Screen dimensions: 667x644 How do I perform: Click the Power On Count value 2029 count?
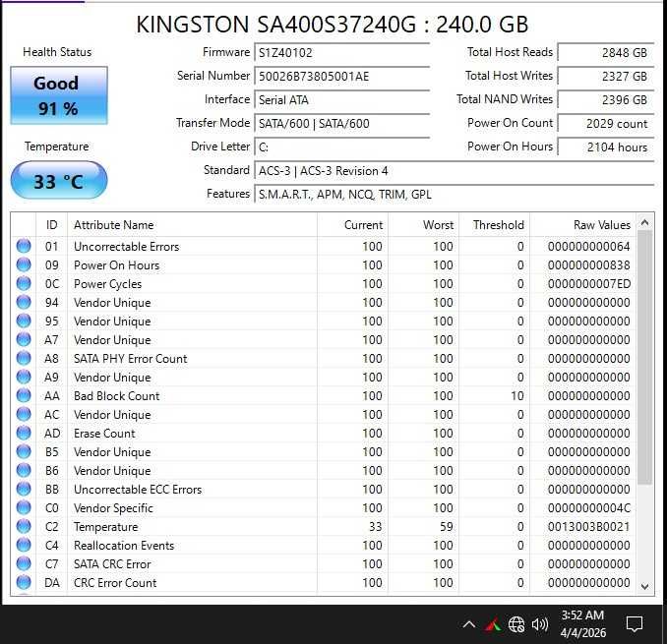tap(606, 124)
